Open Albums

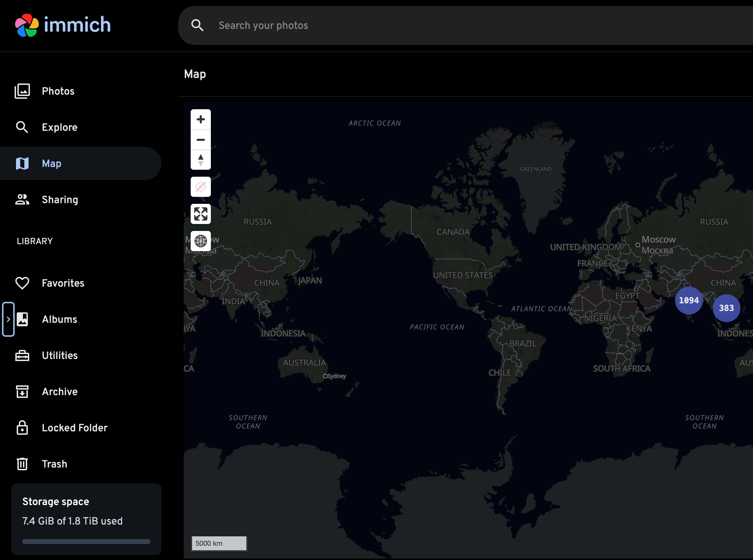81,319
